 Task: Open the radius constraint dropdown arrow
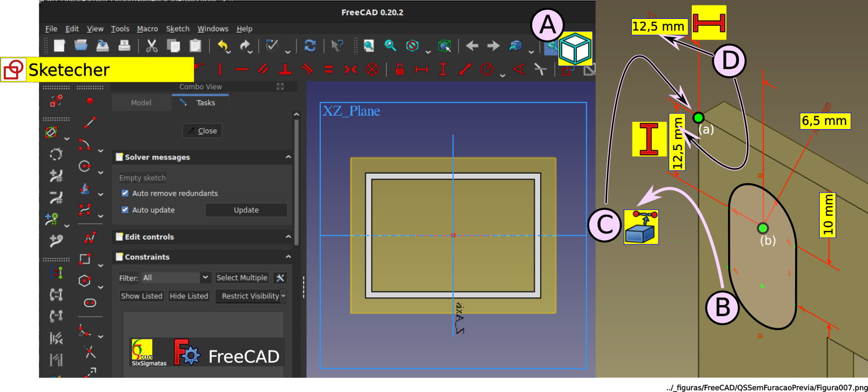click(x=503, y=75)
